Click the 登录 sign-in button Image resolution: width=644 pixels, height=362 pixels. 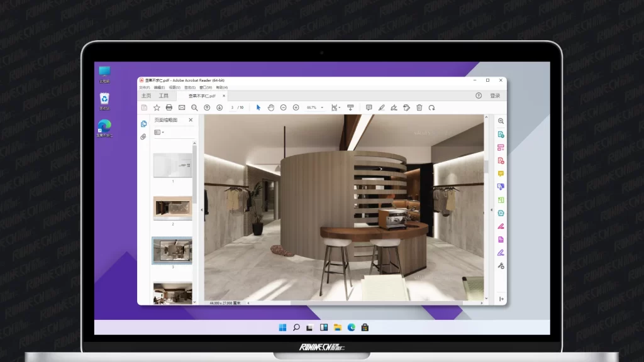pyautogui.click(x=495, y=96)
